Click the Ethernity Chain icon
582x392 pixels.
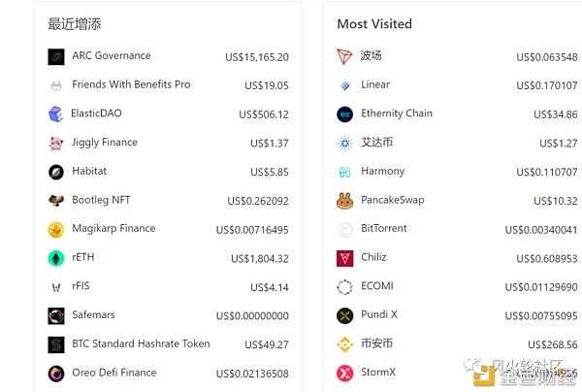344,114
